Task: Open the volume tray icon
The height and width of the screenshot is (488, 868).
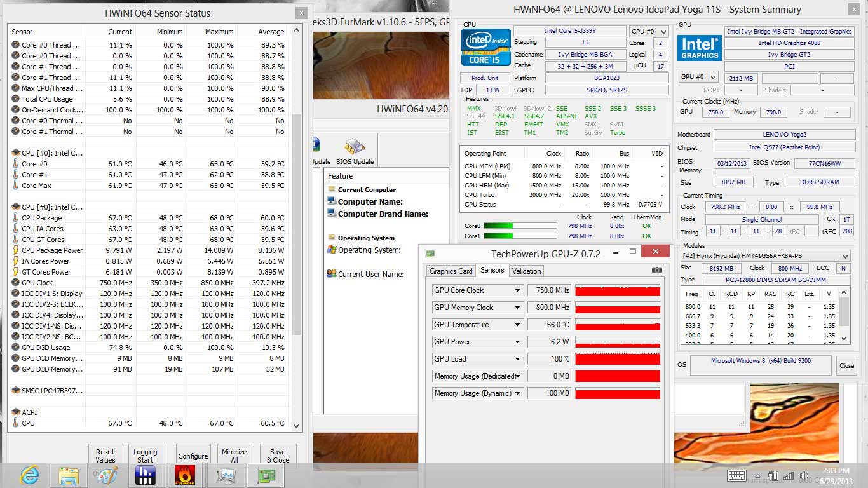Action: [803, 475]
